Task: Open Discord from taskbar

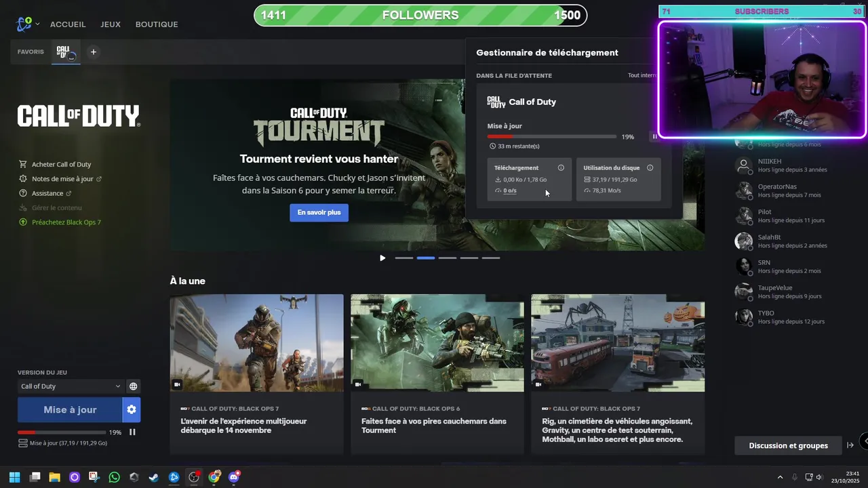Action: 234,477
